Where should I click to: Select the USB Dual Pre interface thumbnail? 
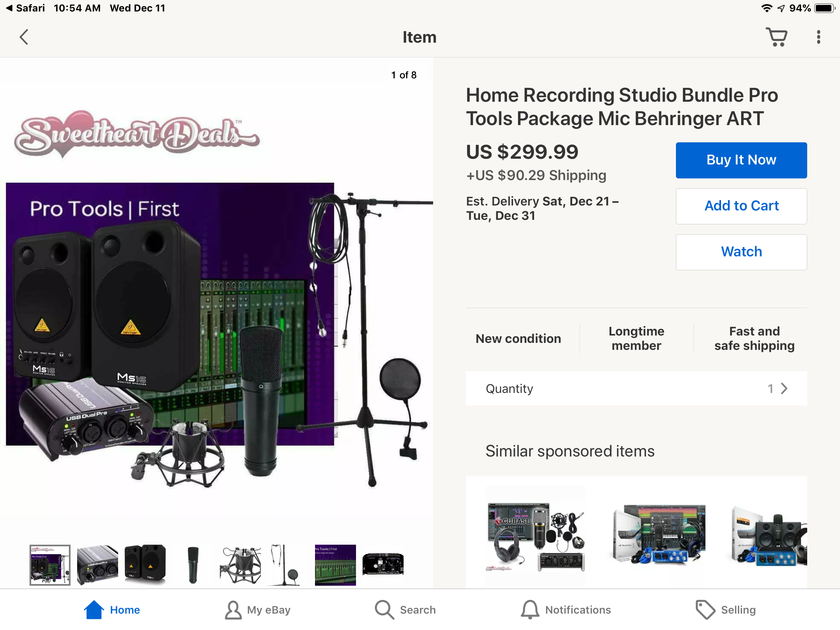coord(98,565)
